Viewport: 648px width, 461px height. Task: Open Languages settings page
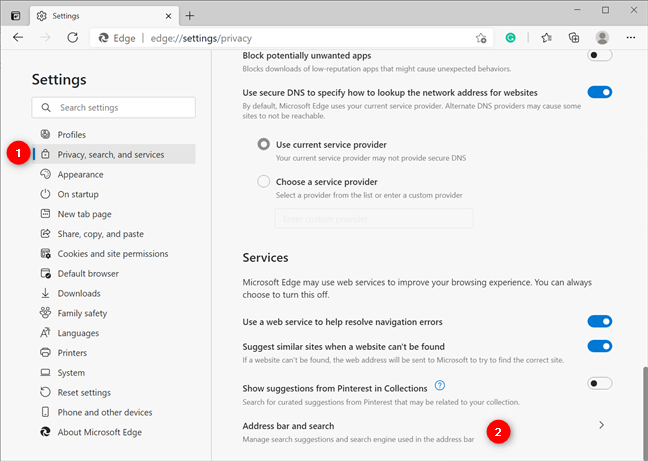pos(113,333)
